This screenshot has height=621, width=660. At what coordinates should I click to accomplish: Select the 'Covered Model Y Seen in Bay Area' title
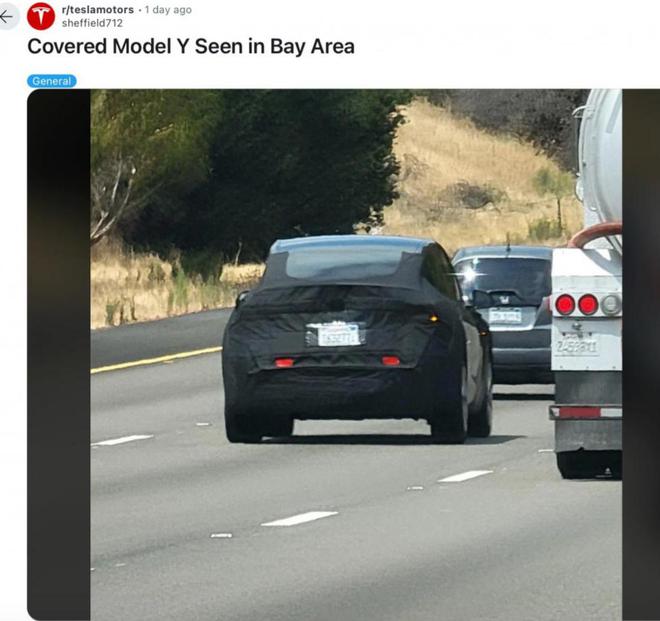[191, 46]
